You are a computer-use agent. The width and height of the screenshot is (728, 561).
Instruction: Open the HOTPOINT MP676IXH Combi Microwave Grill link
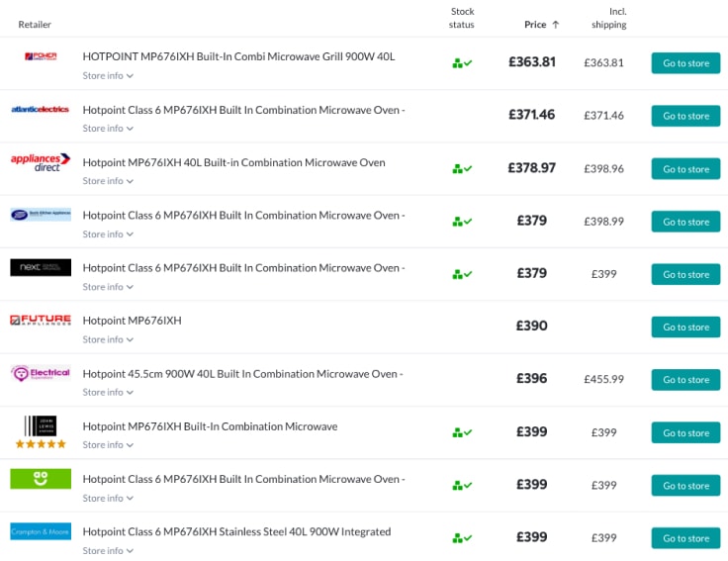pos(238,56)
